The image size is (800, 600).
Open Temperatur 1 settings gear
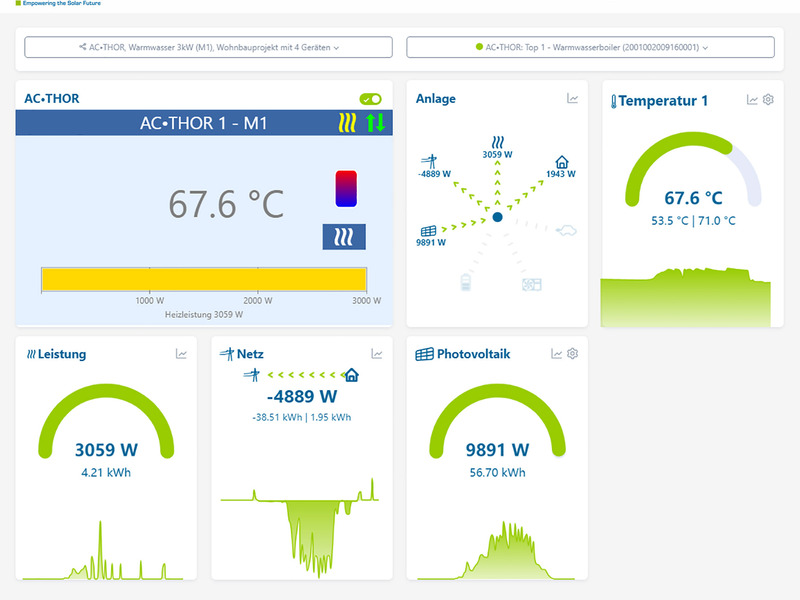(768, 99)
